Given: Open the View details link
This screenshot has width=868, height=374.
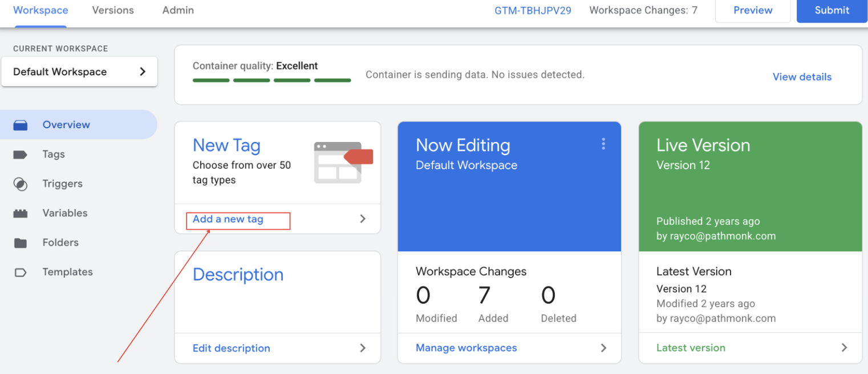Looking at the screenshot, I should (801, 77).
